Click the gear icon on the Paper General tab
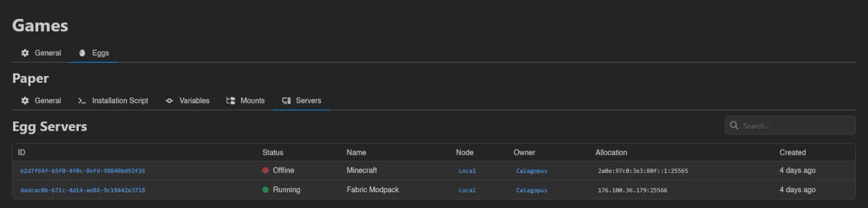The image size is (868, 208). (25, 101)
